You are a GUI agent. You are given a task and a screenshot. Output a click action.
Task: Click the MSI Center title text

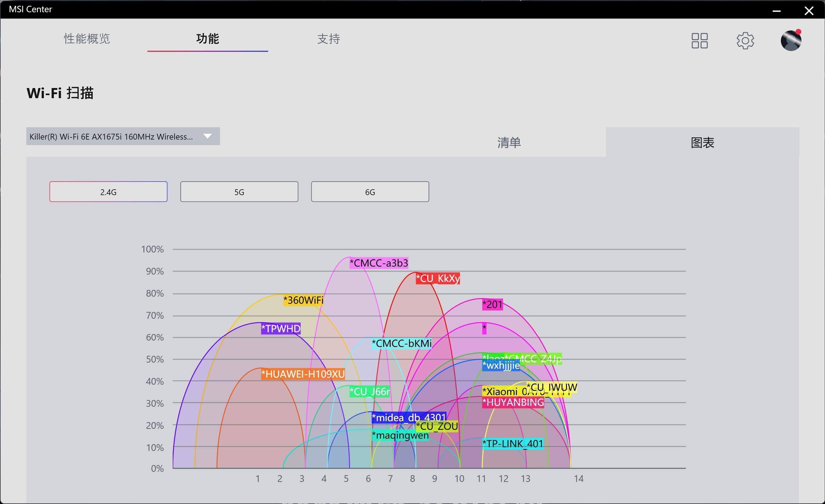pyautogui.click(x=30, y=9)
